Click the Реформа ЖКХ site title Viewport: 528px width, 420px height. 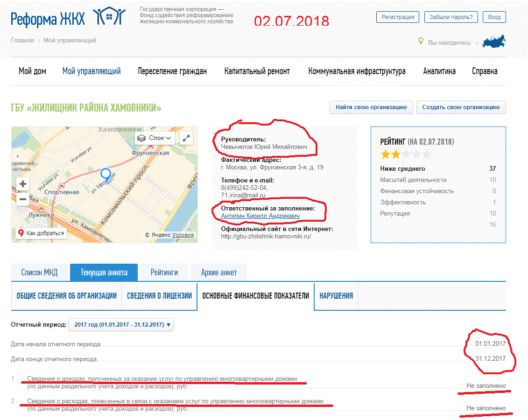point(48,19)
